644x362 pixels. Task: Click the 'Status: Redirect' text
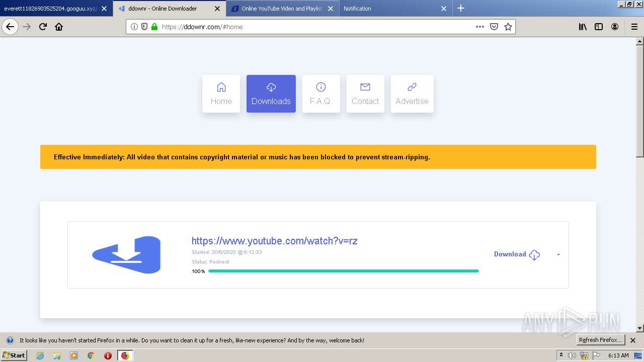click(x=210, y=262)
